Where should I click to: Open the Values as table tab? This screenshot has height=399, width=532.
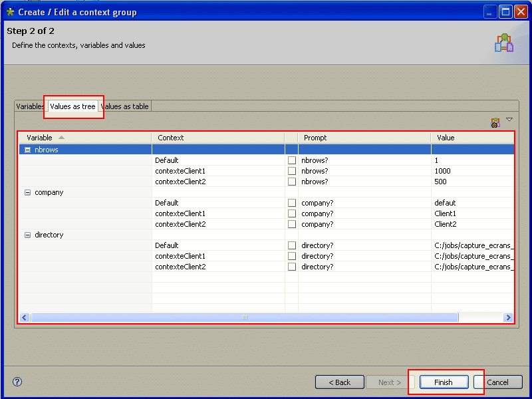[126, 106]
